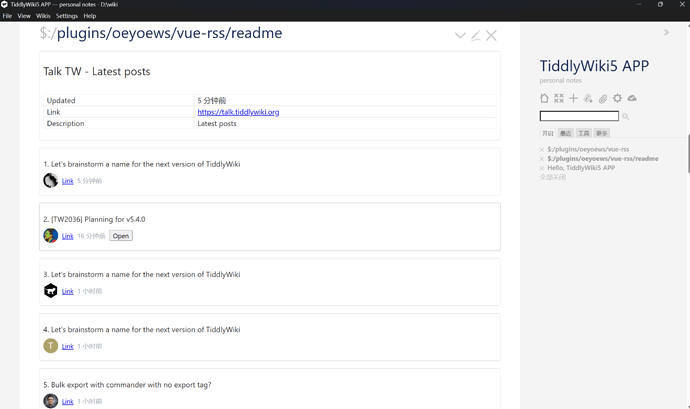690x409 pixels.
Task: Open Hello, TiddlyWiki5 APP from list
Action: coord(581,168)
